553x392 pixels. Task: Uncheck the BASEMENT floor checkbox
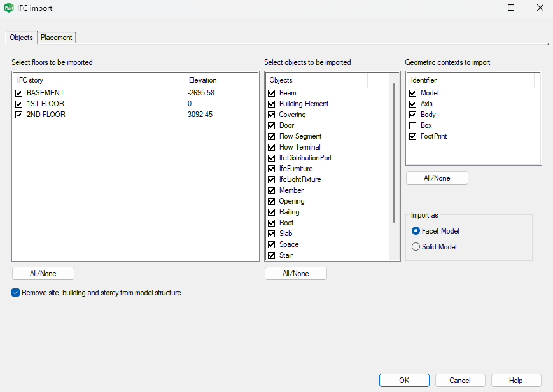click(x=18, y=93)
